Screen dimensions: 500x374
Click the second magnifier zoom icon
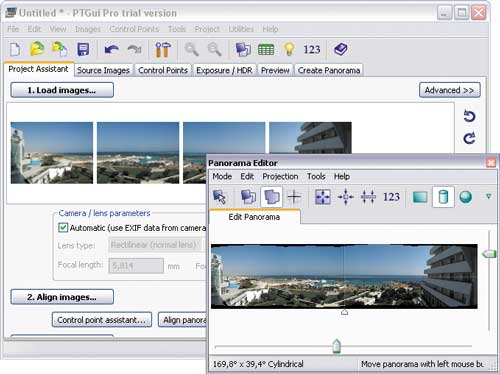click(215, 49)
